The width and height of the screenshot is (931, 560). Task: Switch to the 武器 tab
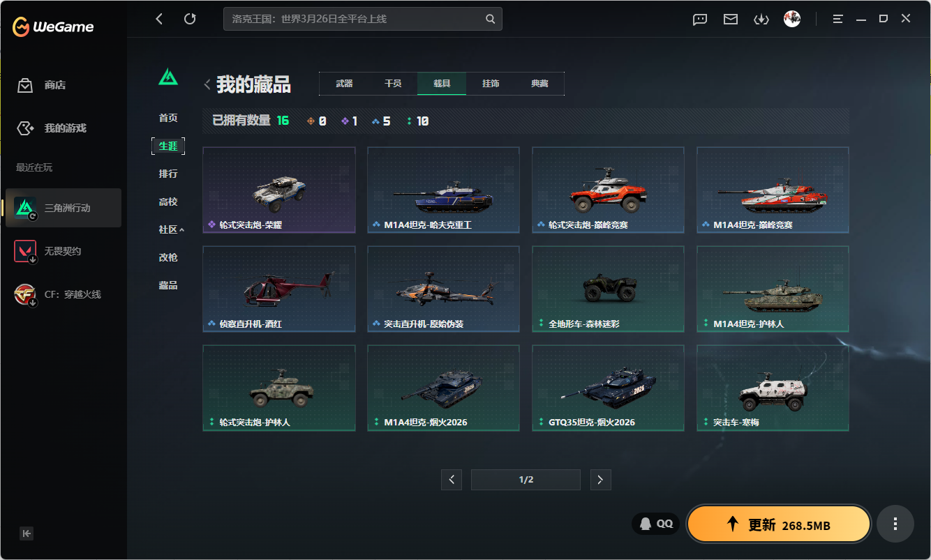click(344, 84)
